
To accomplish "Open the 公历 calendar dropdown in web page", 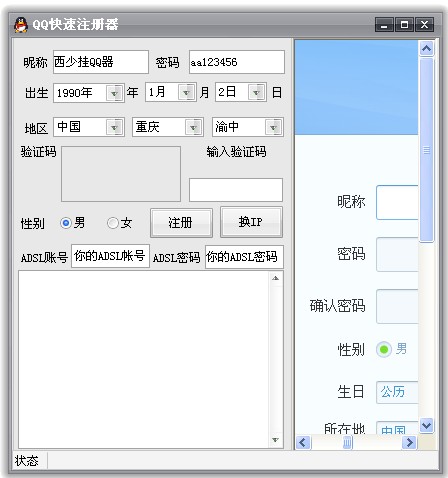I will coord(397,392).
